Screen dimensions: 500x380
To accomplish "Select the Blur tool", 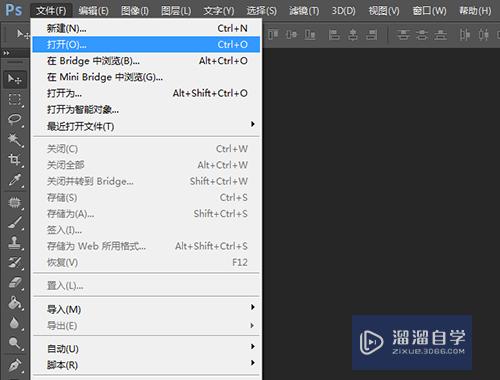I will coord(15,323).
